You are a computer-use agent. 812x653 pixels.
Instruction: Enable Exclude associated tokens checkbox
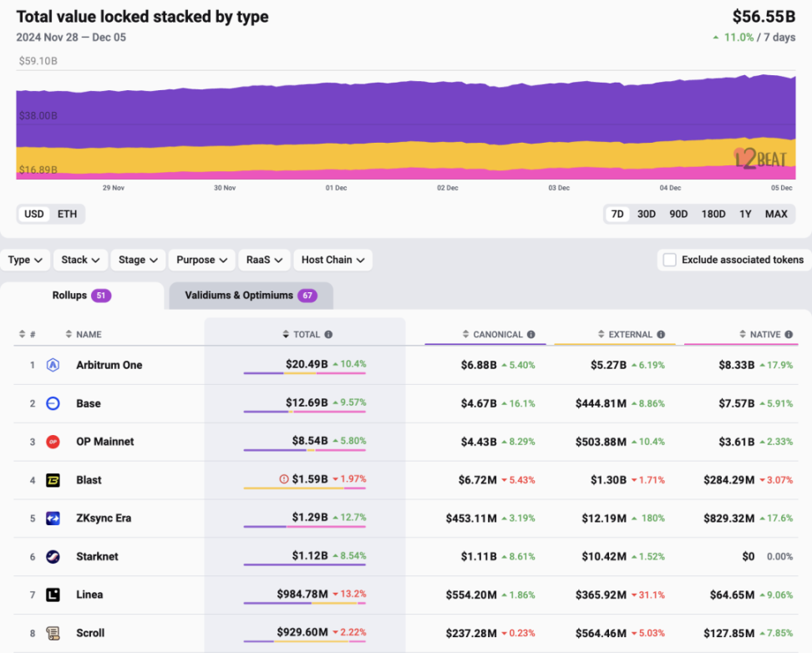coord(669,260)
